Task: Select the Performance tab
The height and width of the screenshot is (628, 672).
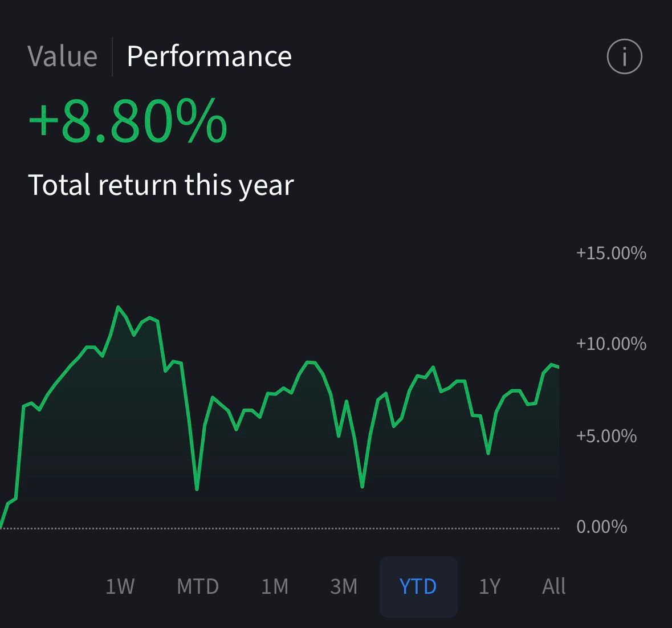Action: point(209,56)
